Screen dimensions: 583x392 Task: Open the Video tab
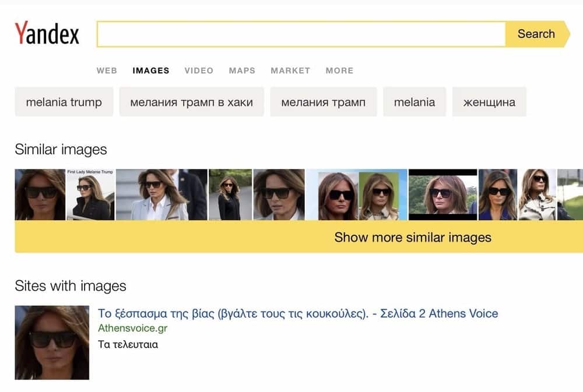[199, 70]
